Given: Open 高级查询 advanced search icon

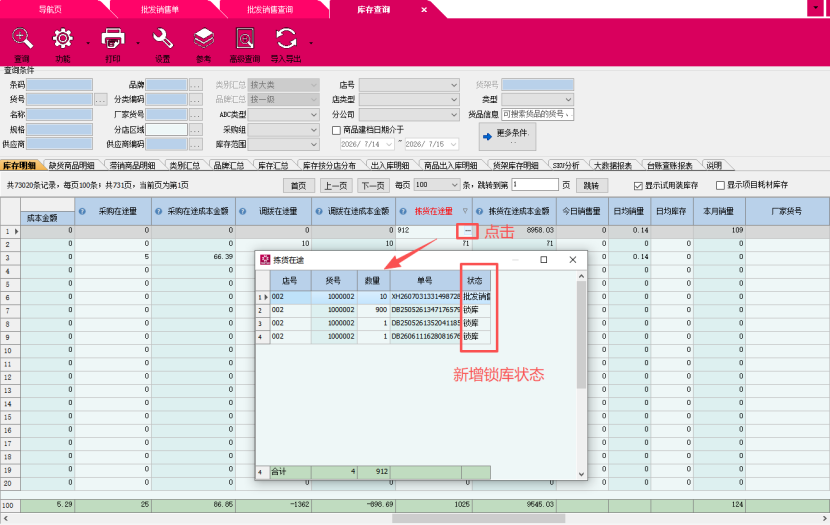Looking at the screenshot, I should tap(245, 39).
